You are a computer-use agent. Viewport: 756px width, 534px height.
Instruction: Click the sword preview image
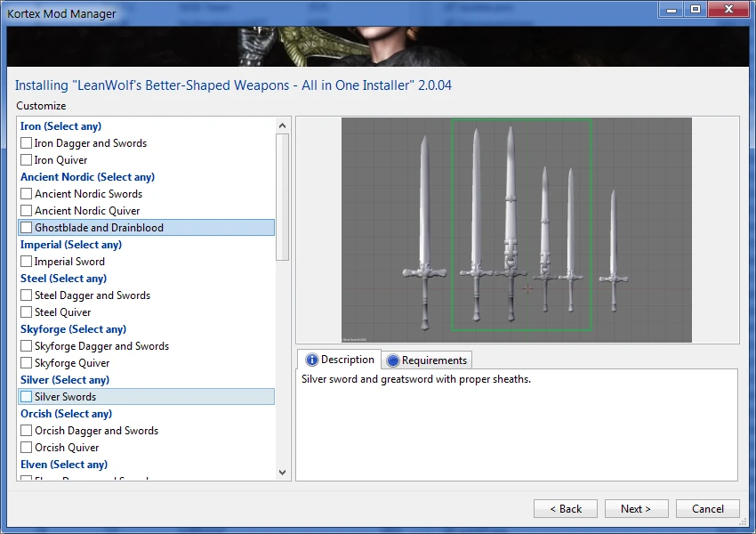[x=517, y=230]
